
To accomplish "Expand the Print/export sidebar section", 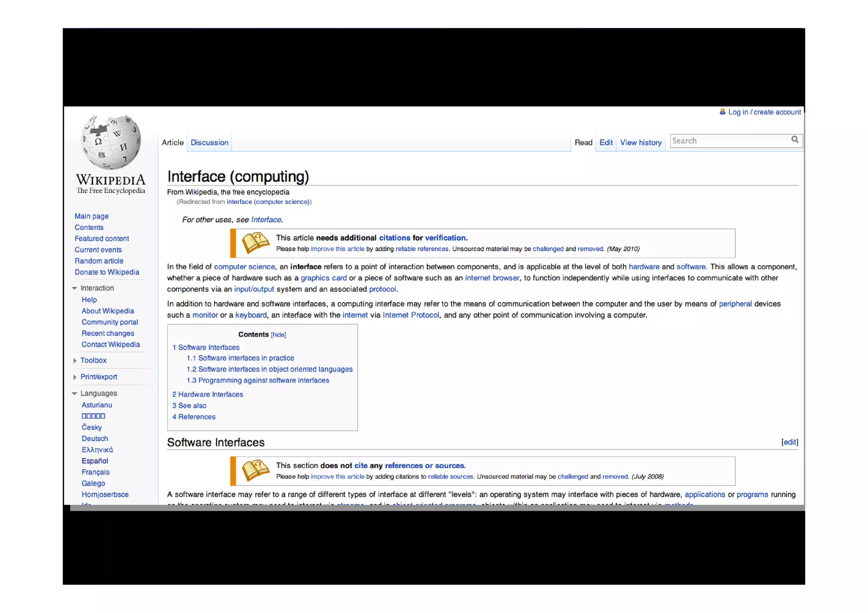I will pyautogui.click(x=75, y=377).
